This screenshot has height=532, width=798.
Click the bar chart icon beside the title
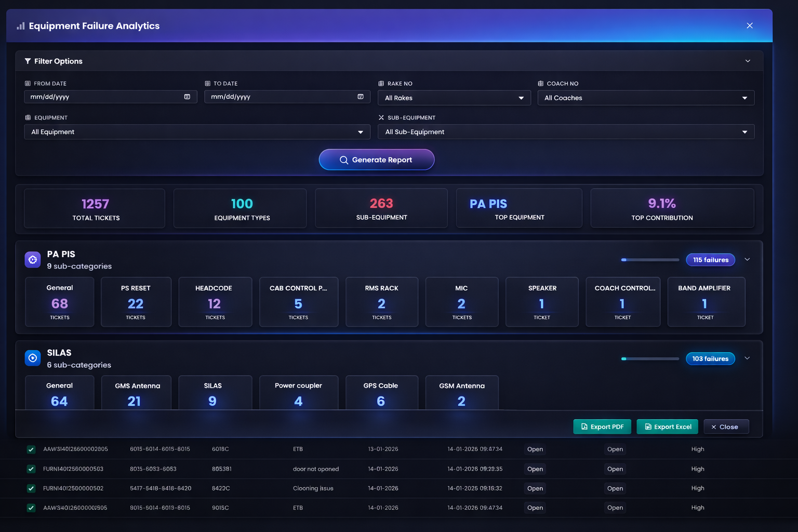coord(21,26)
